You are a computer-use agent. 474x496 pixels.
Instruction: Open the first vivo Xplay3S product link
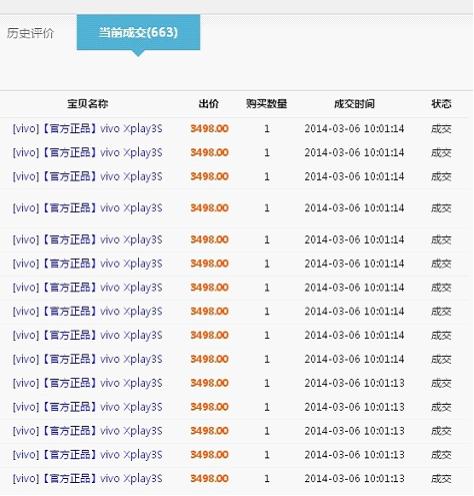pos(87,128)
